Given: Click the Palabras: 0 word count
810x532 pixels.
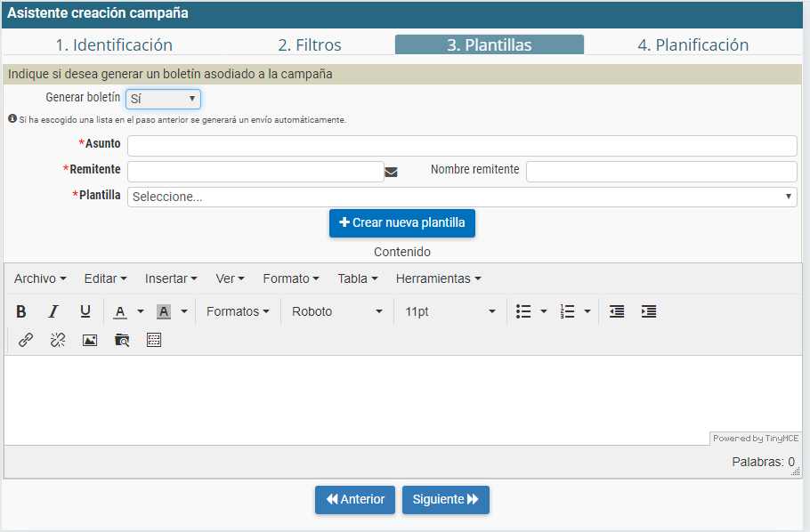Looking at the screenshot, I should [763, 462].
